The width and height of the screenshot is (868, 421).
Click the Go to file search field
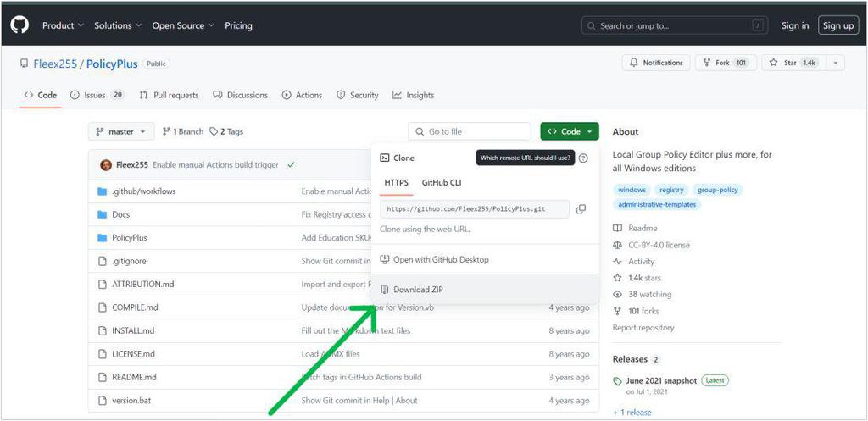point(470,131)
